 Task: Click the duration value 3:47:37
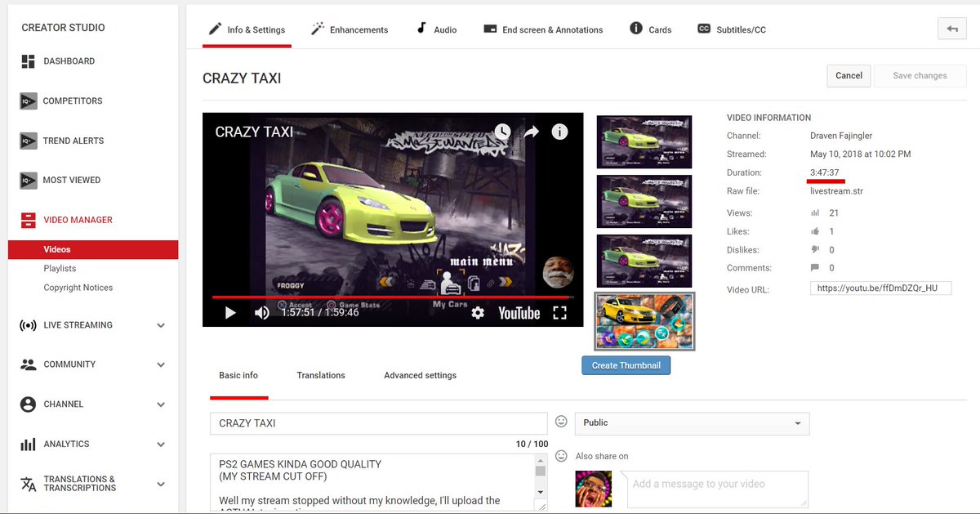tap(825, 172)
